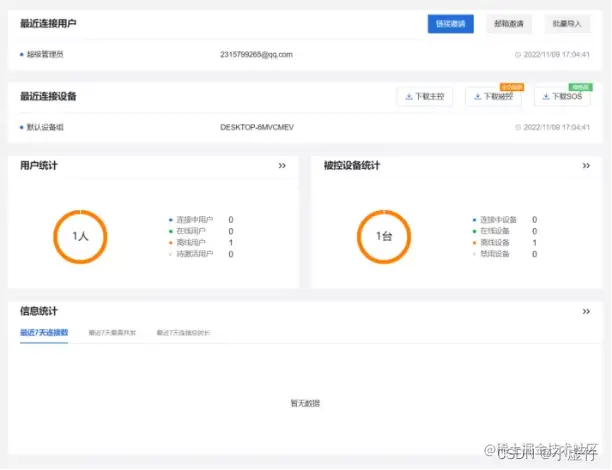Click the 下载被控 download button
Image resolution: width=612 pixels, height=470 pixels.
493,96
